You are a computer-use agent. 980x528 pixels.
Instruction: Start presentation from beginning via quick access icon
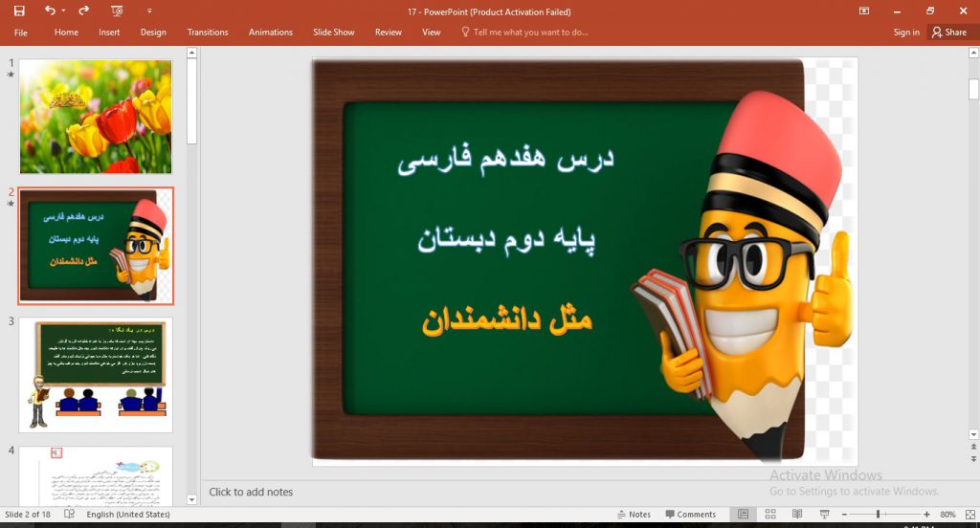117,11
